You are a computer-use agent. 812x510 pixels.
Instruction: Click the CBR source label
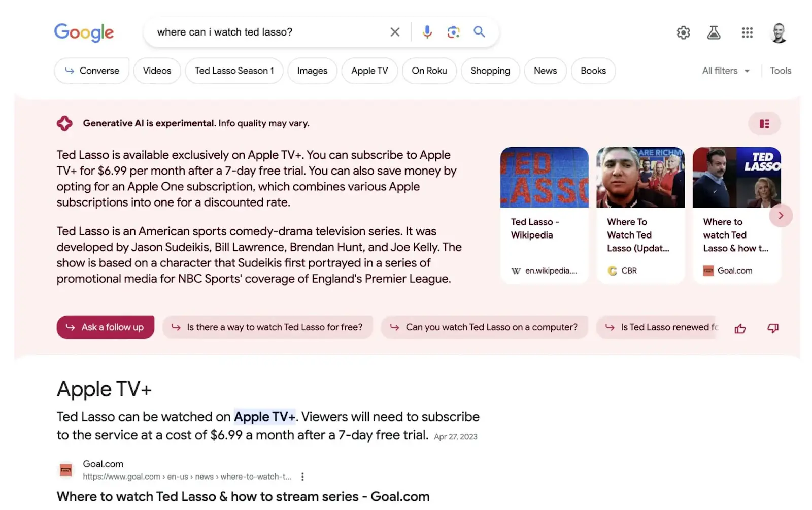(x=622, y=271)
